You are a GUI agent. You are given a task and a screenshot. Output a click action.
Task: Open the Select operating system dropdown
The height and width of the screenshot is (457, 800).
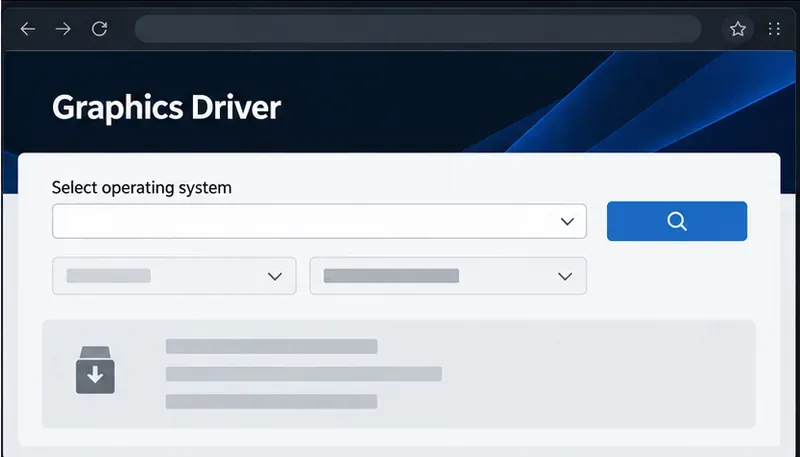coord(319,221)
